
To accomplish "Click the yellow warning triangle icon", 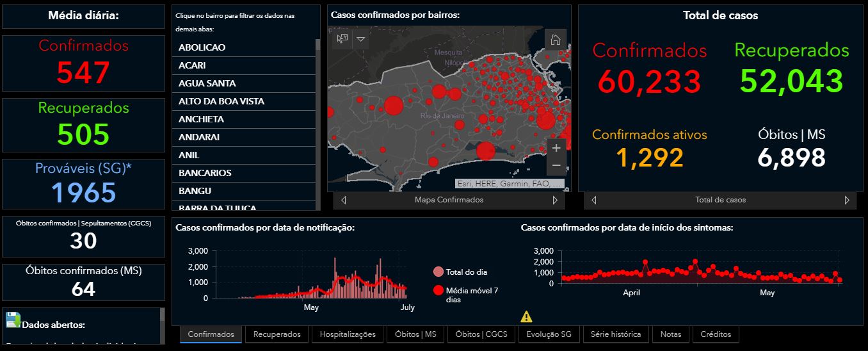I will point(526,316).
